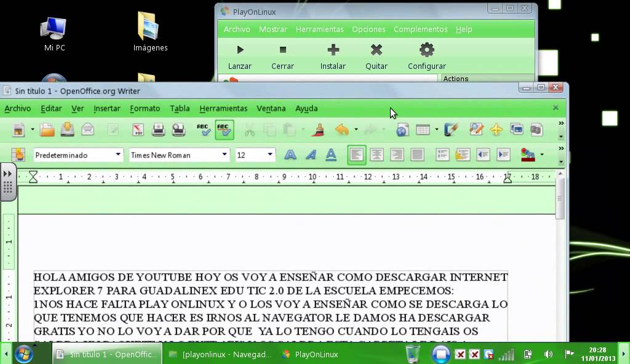Open the Archivo menu in Writer
Image resolution: width=630 pixels, height=364 pixels.
coord(18,108)
